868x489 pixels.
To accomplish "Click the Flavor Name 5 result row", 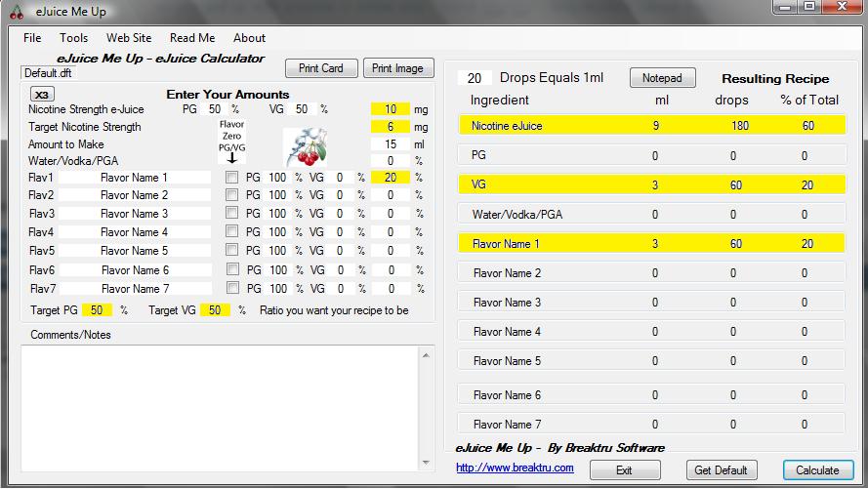I will (651, 361).
